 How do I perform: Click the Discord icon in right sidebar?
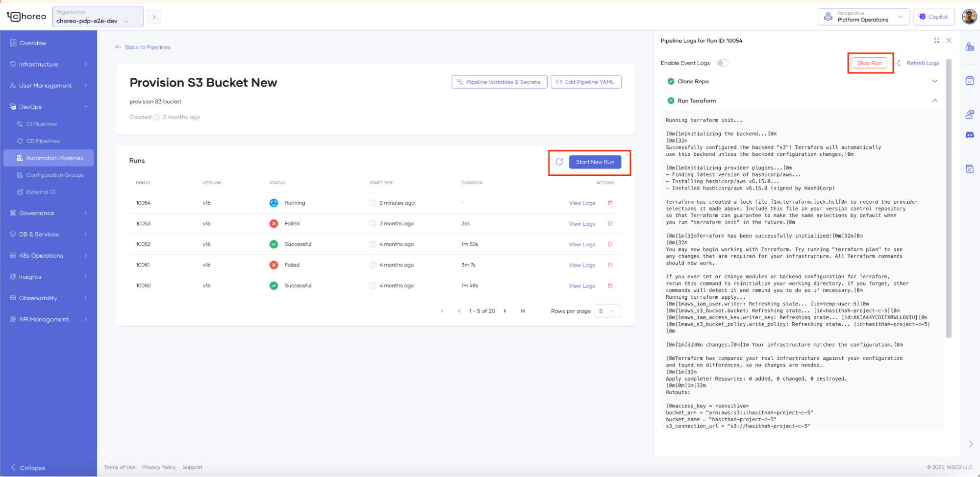pyautogui.click(x=969, y=135)
